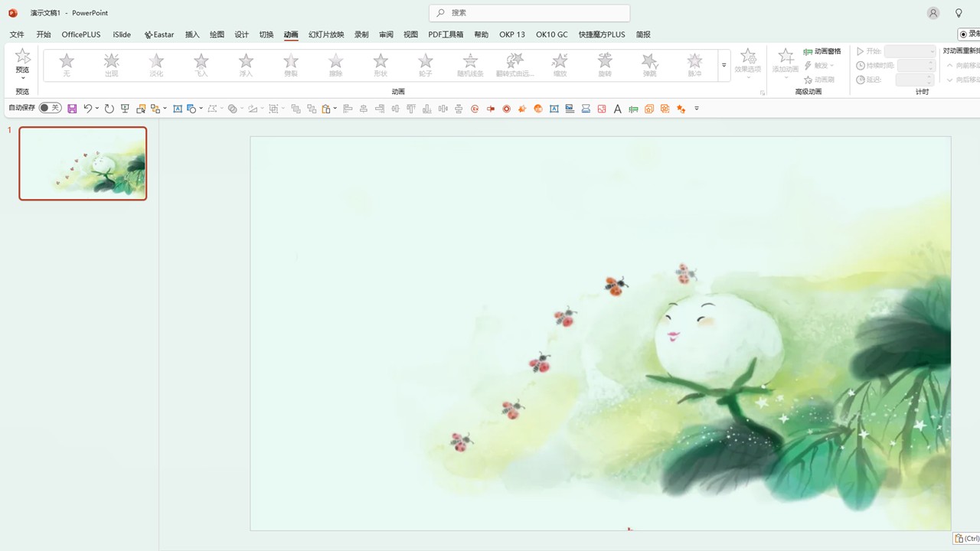Screen dimensions: 980x551
Task: Click the align left icon in quick toolbar
Action: coord(348,109)
